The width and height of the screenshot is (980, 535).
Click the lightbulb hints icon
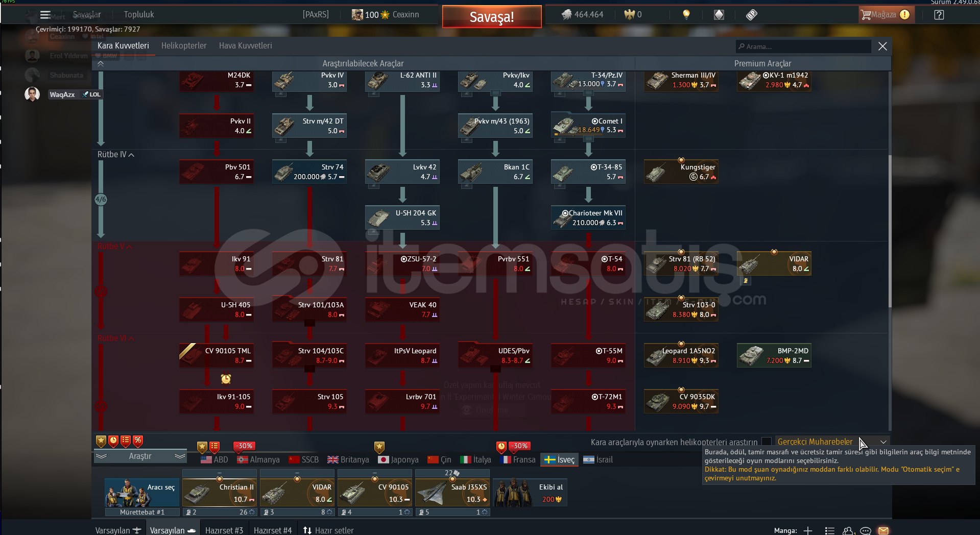686,15
